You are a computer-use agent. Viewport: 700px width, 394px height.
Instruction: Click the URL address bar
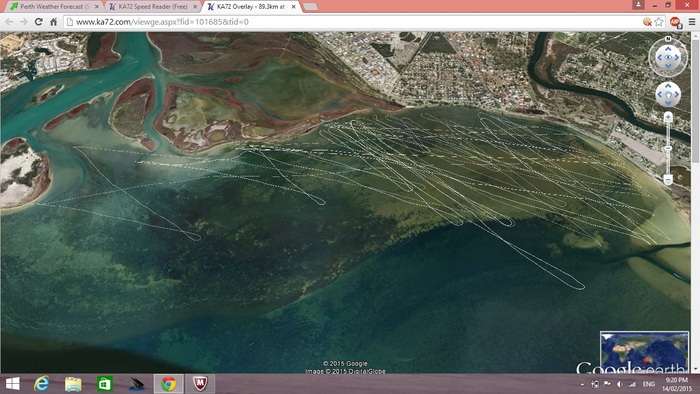coord(353,21)
